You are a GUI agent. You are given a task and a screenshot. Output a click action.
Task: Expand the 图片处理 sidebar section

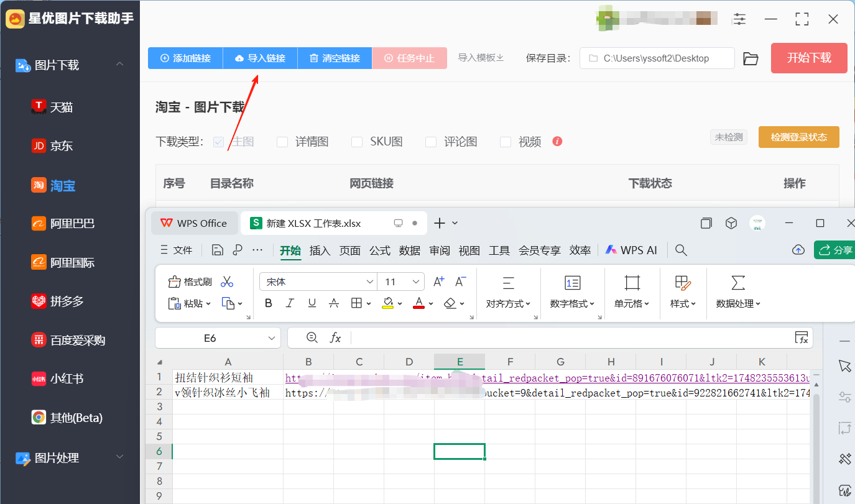(x=120, y=457)
